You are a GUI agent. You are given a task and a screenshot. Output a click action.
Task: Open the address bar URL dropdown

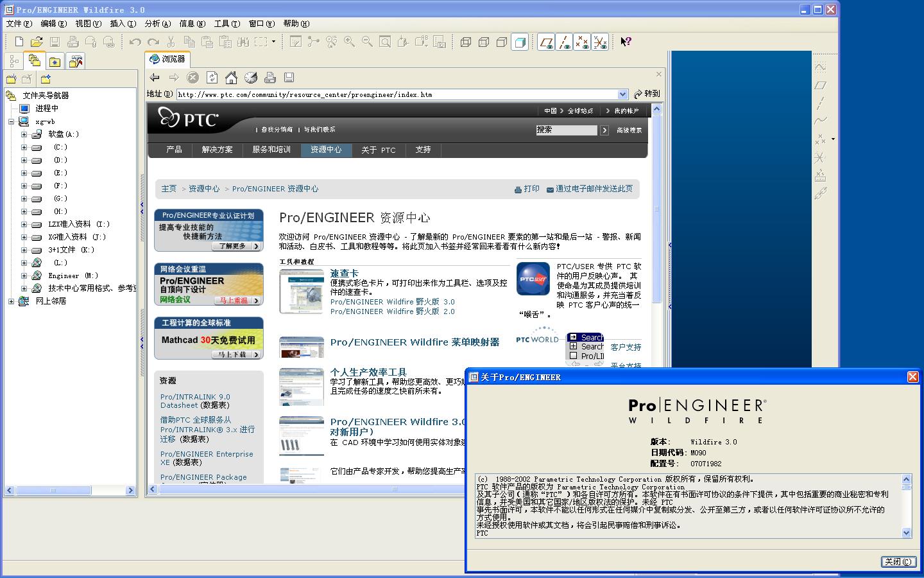coord(622,94)
